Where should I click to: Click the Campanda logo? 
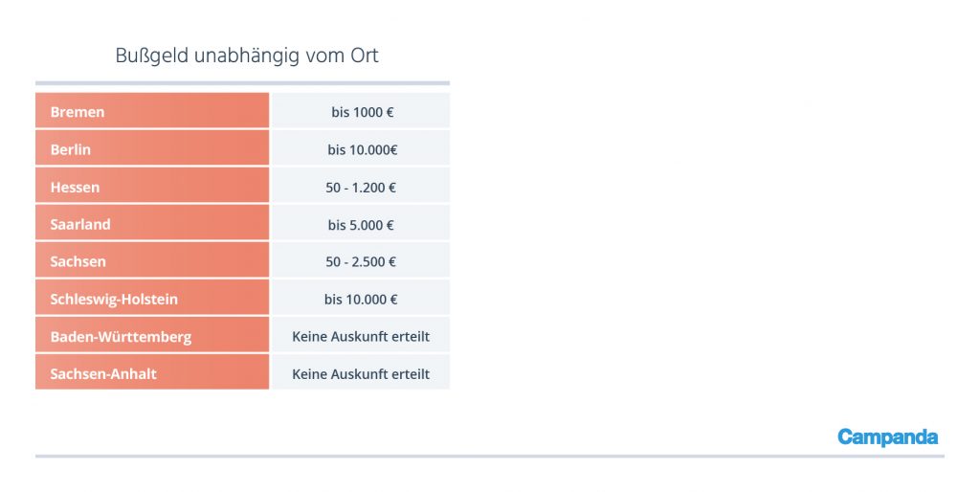pyautogui.click(x=887, y=437)
